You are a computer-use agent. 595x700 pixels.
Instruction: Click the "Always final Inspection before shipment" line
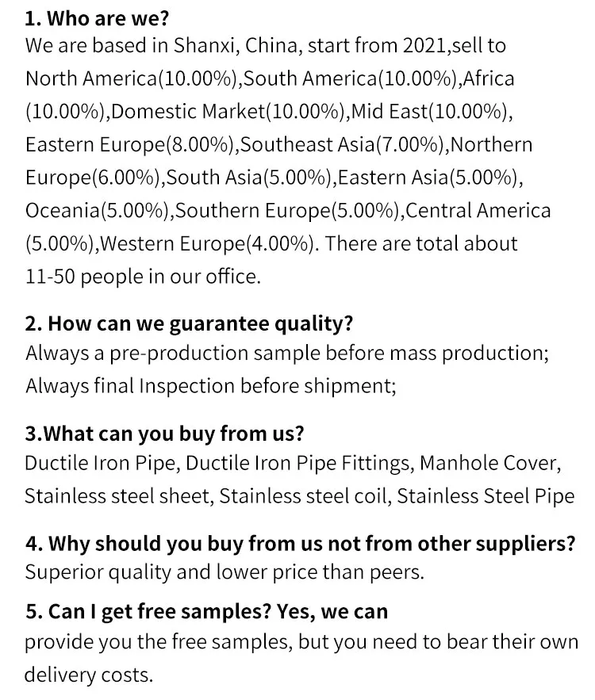[210, 386]
